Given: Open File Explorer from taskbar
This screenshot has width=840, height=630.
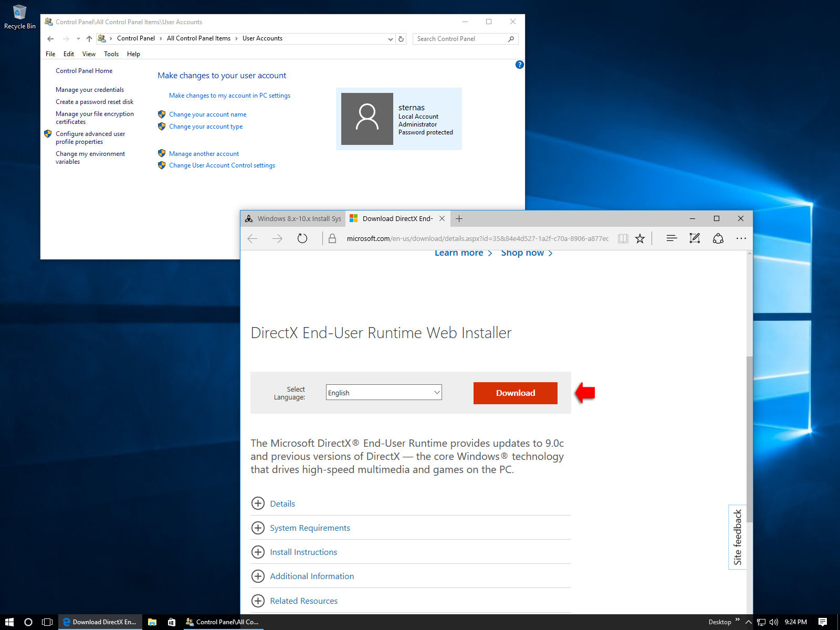Looking at the screenshot, I should click(x=152, y=622).
